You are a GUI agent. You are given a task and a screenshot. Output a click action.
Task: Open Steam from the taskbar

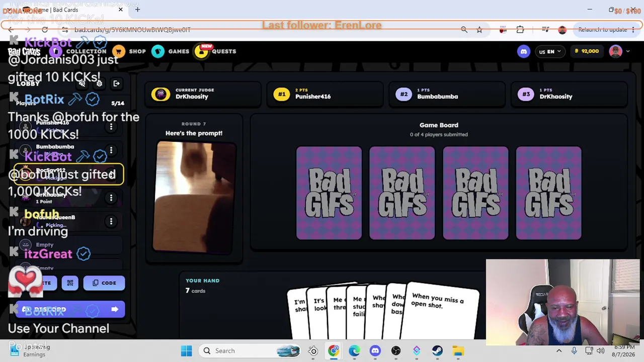[x=437, y=351]
